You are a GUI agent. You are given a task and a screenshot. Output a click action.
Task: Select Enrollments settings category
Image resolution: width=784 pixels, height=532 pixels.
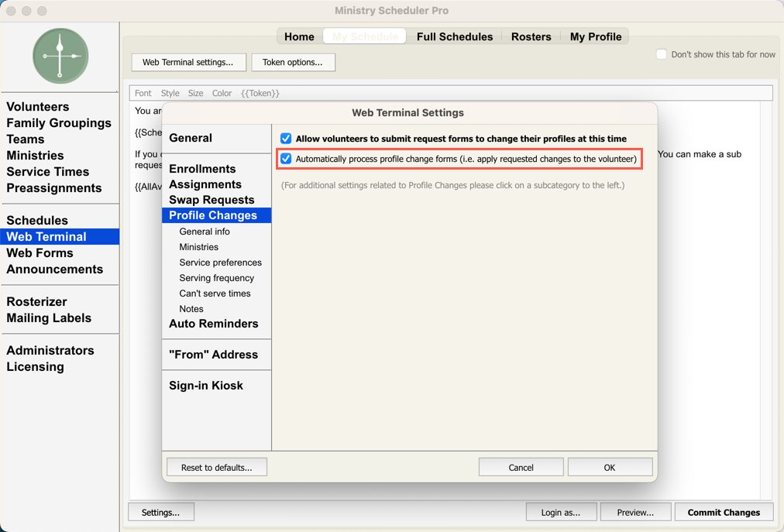tap(216, 169)
